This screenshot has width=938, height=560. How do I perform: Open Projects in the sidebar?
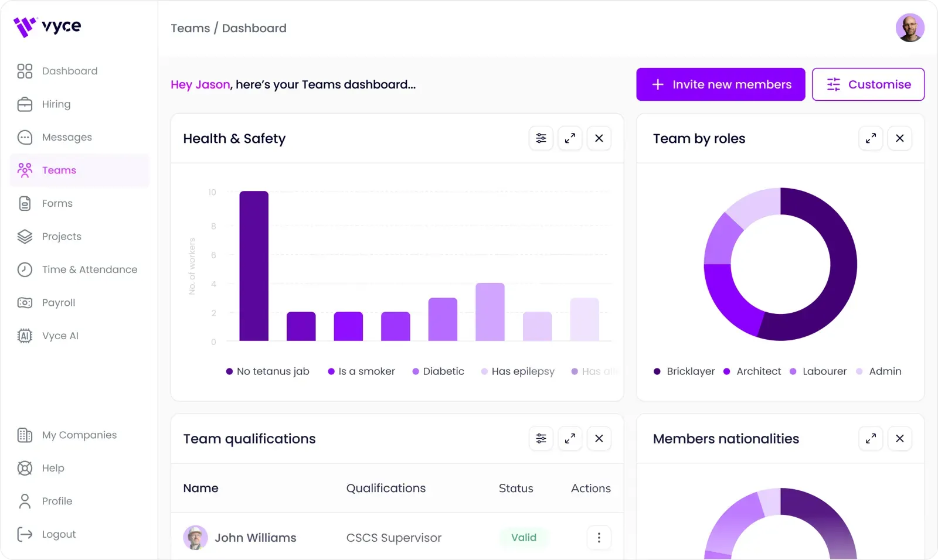pos(80,237)
